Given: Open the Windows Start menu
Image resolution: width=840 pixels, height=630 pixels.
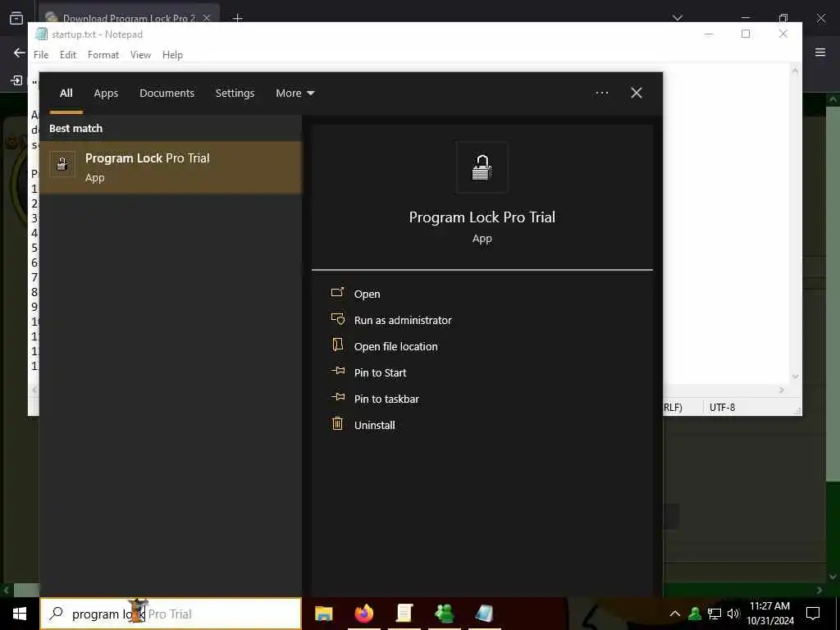Looking at the screenshot, I should point(20,614).
